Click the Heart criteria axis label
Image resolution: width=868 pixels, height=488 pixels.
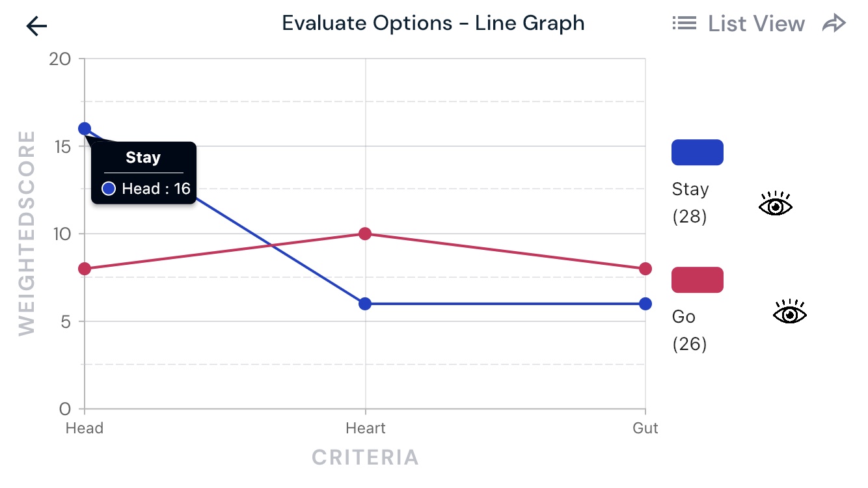tap(365, 428)
